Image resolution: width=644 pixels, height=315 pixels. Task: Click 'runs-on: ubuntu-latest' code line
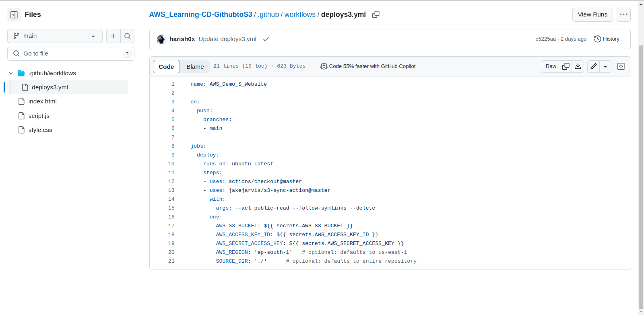coord(238,164)
